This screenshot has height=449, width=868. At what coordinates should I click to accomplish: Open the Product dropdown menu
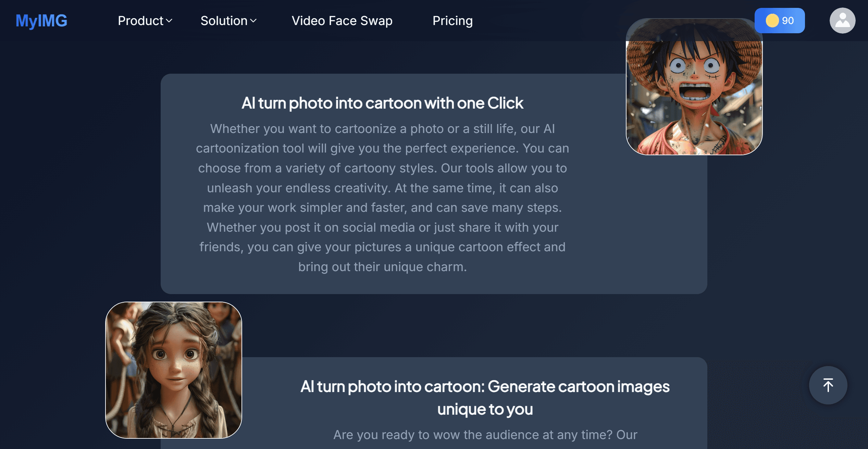point(145,21)
